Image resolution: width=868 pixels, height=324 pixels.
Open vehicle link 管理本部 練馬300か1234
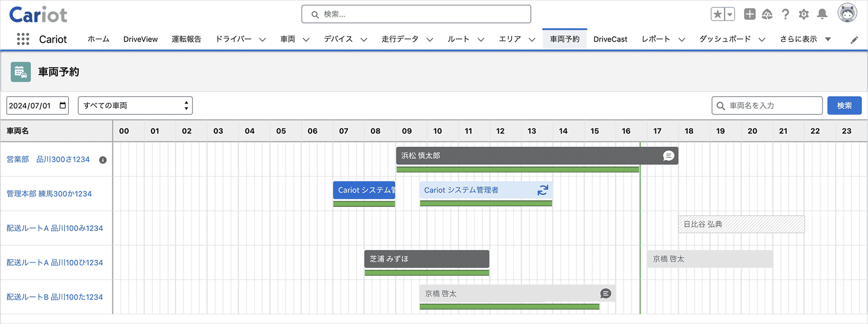[x=49, y=194]
